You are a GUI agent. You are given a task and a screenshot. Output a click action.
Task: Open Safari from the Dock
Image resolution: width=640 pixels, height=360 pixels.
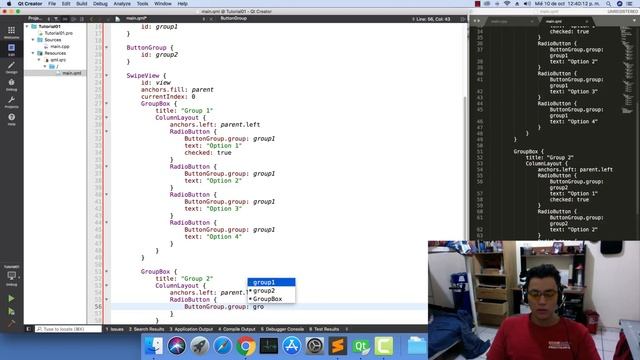click(x=222, y=346)
